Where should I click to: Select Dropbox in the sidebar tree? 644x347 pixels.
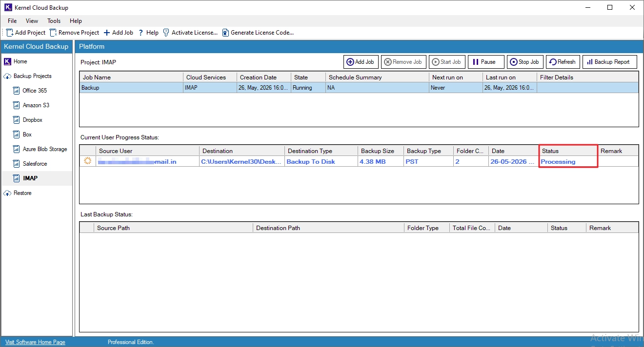pyautogui.click(x=33, y=120)
